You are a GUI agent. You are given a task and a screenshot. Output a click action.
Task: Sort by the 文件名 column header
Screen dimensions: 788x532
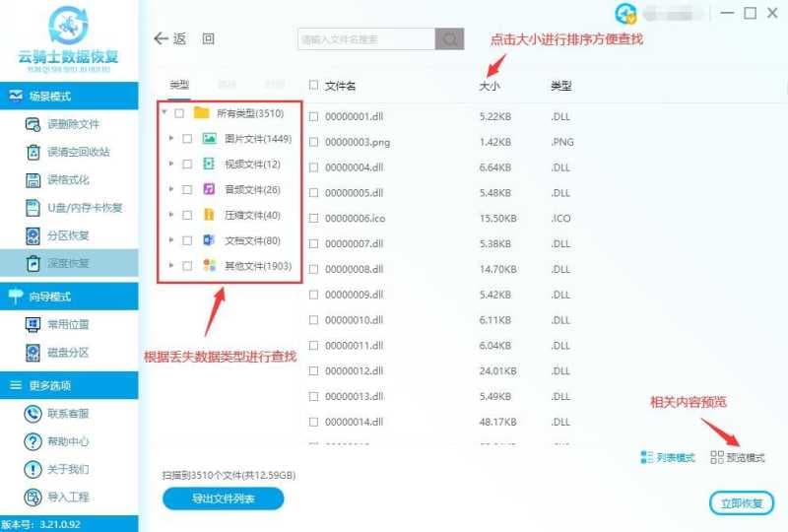point(340,86)
